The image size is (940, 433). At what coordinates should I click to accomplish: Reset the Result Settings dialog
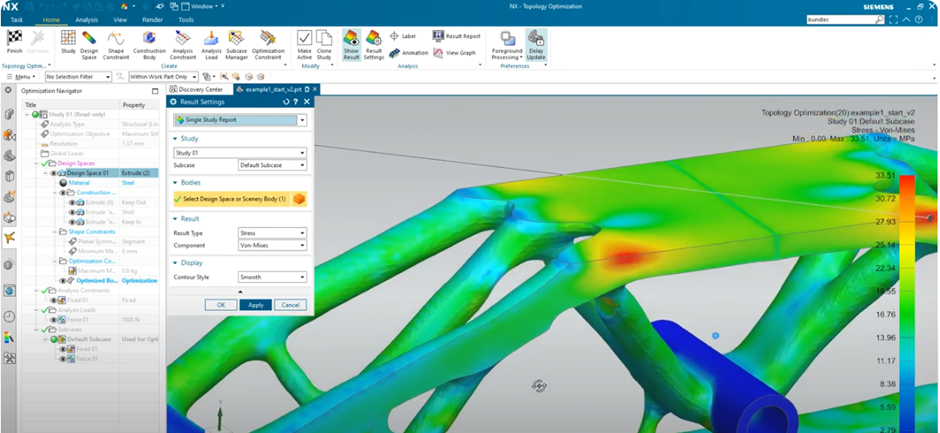click(286, 102)
